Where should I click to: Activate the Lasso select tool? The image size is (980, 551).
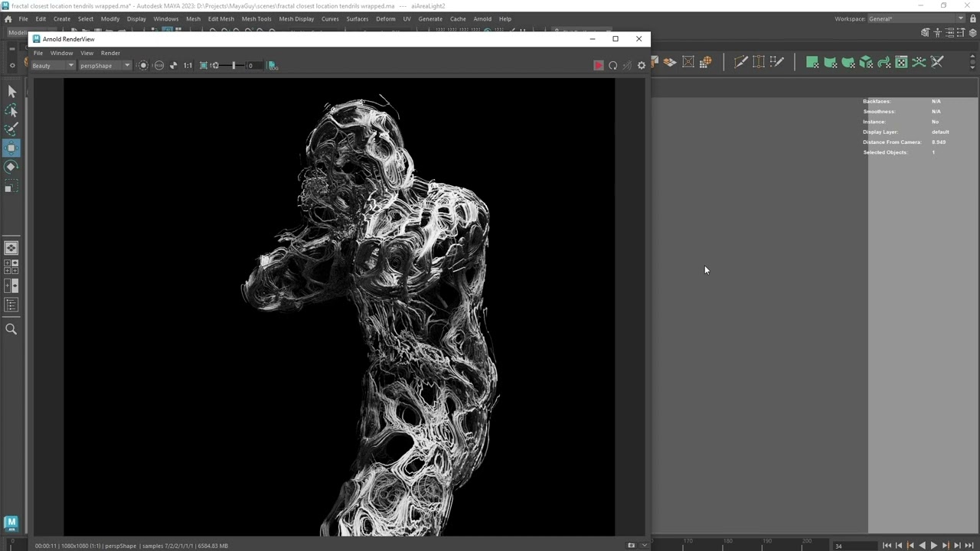tap(11, 110)
